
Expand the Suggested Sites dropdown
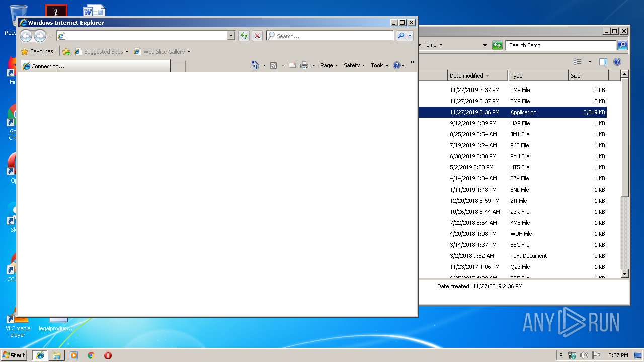tap(127, 52)
